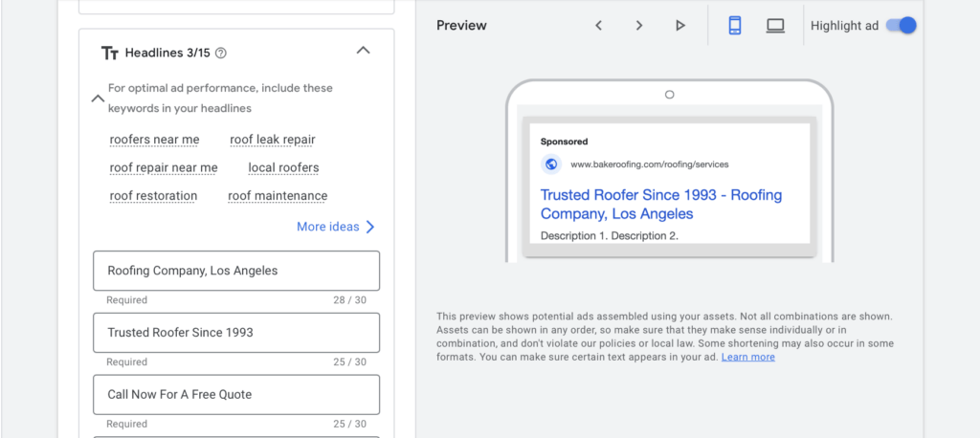Toggle the Highlight ad switch

tap(901, 26)
